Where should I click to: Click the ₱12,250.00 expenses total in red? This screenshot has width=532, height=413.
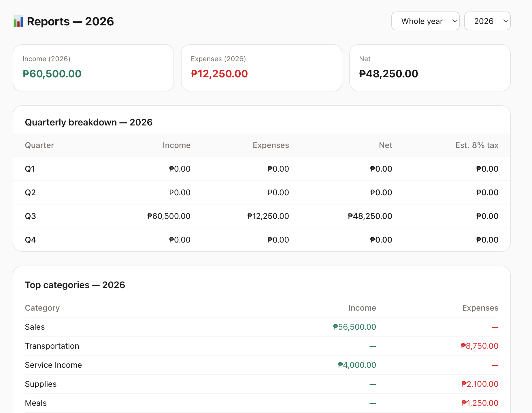click(x=219, y=74)
